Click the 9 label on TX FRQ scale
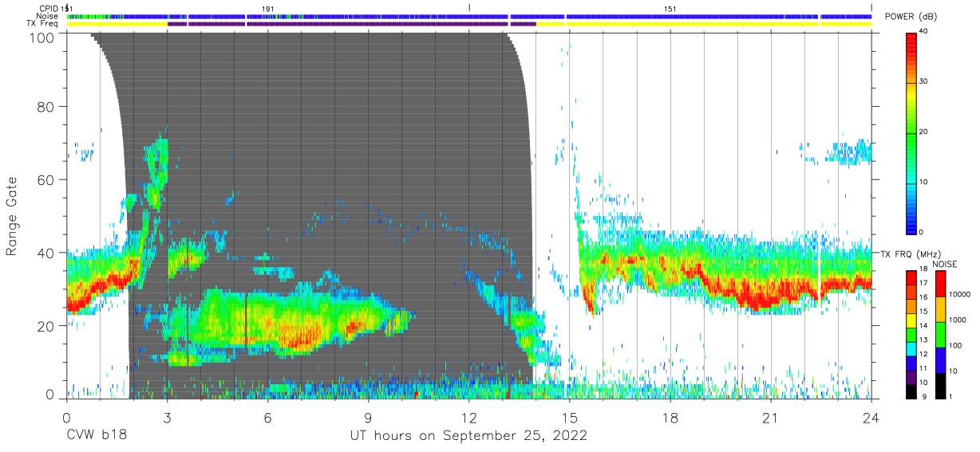 pyautogui.click(x=924, y=396)
